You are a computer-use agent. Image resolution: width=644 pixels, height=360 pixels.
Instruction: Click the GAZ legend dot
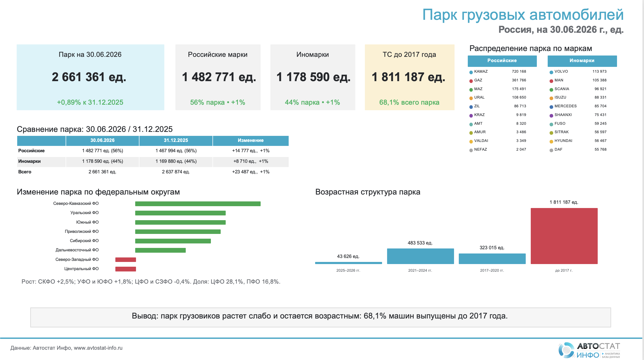point(471,81)
